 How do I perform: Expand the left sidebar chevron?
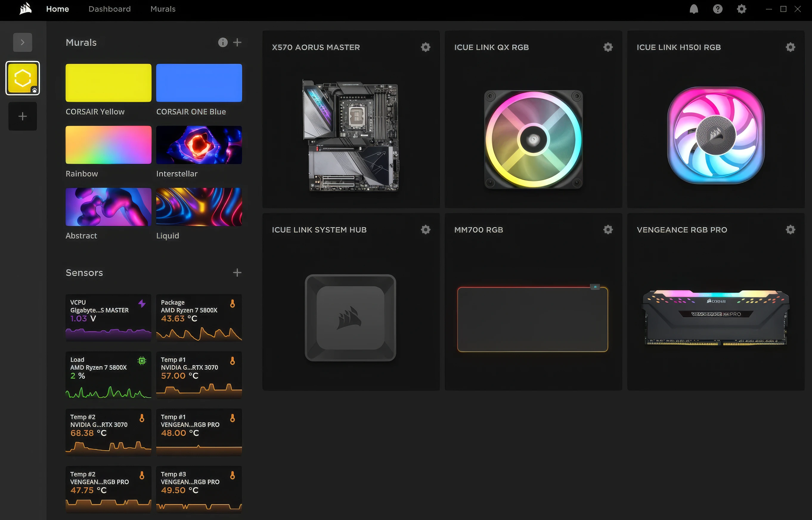[x=22, y=42]
